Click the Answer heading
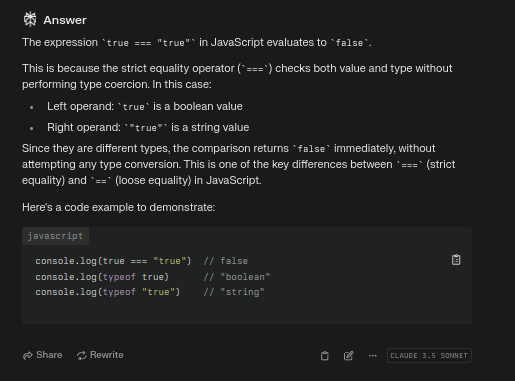515x381 pixels. pyautogui.click(x=65, y=20)
